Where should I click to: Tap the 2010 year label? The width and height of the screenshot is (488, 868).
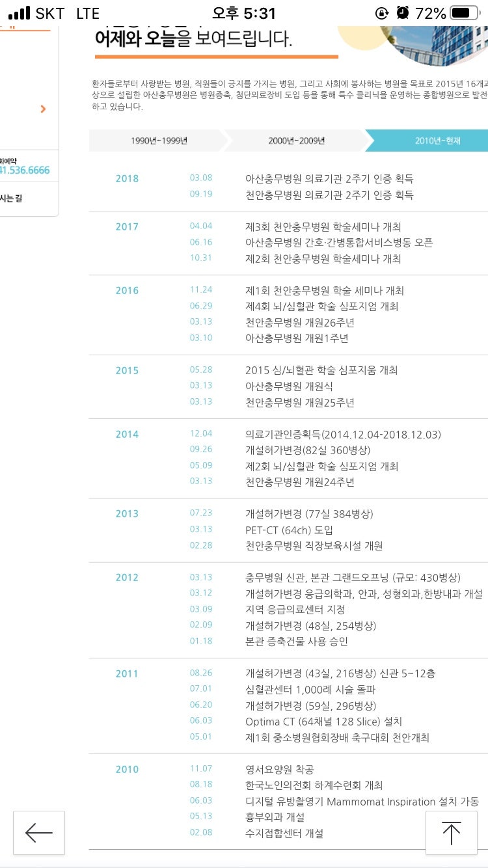127,770
